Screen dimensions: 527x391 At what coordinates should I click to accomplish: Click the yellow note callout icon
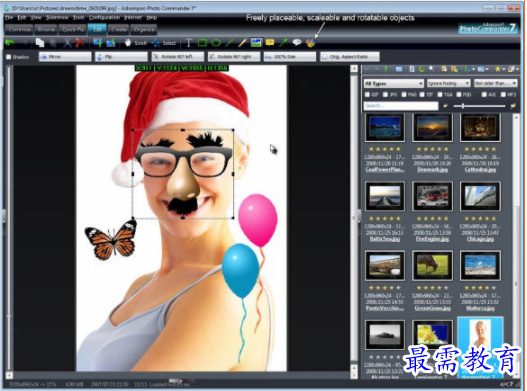(x=270, y=42)
